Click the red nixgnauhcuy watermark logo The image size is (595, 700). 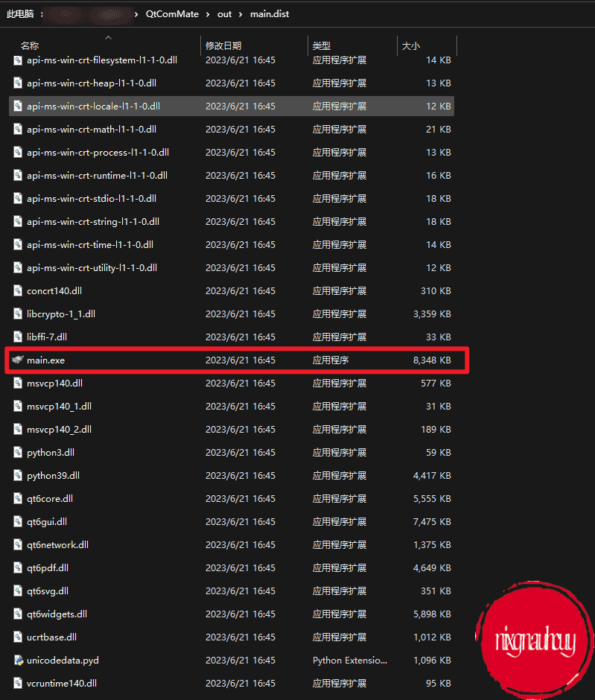click(535, 640)
